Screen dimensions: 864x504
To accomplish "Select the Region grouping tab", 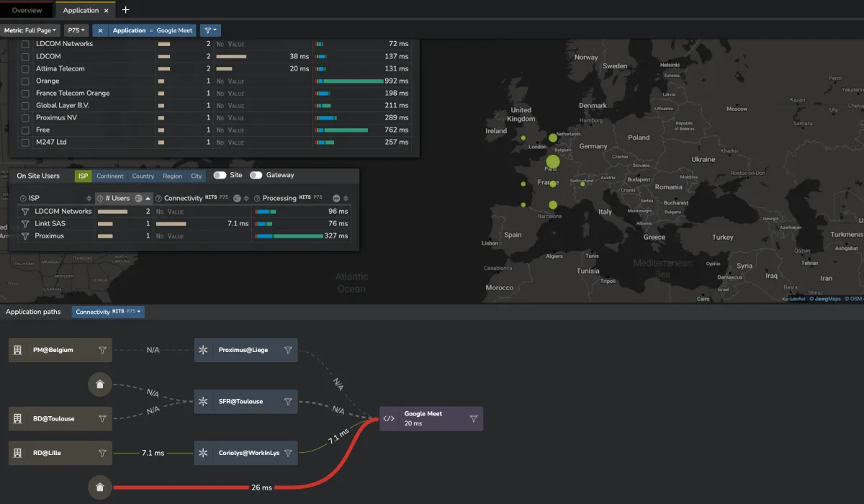I will click(172, 176).
